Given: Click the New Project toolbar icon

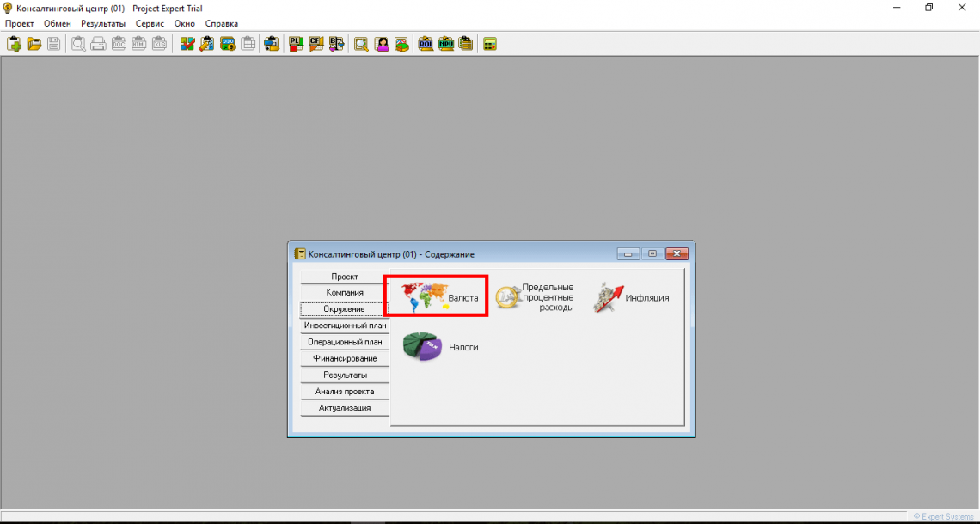Looking at the screenshot, I should click(15, 44).
